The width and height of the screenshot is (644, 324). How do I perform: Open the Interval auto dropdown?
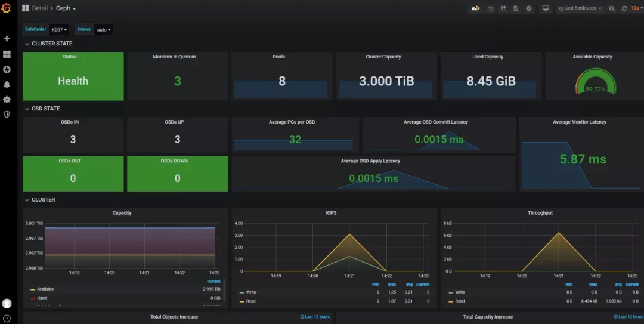[x=104, y=29]
